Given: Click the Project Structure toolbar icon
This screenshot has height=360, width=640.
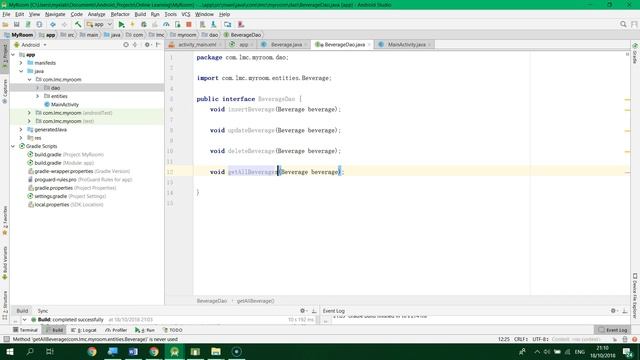Looking at the screenshot, I should pos(227,24).
